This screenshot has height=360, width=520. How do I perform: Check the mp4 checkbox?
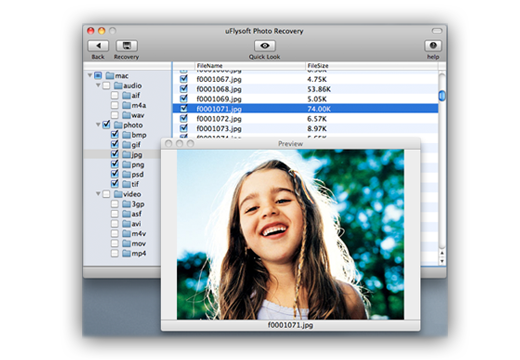115,253
